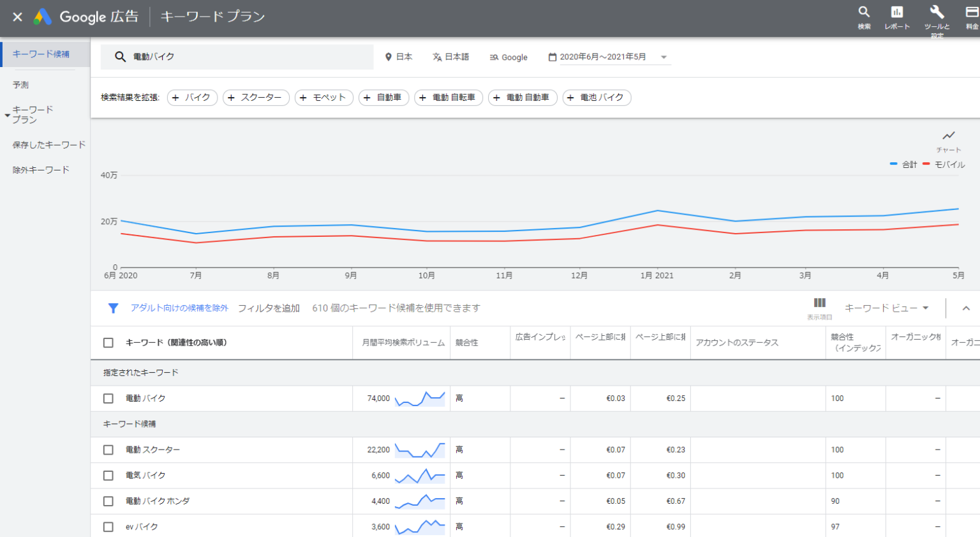
Task: Click the trend sparkline for 電動 バイク
Action: pyautogui.click(x=420, y=398)
